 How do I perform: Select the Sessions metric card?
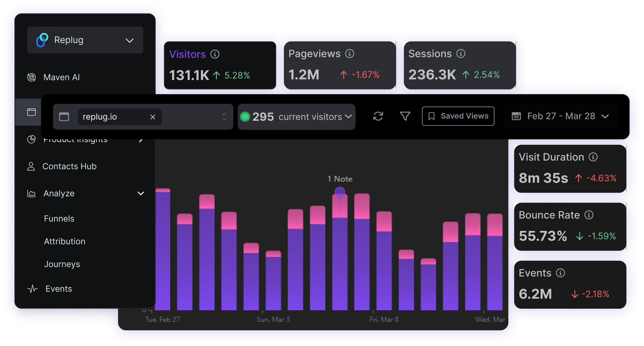(x=460, y=65)
